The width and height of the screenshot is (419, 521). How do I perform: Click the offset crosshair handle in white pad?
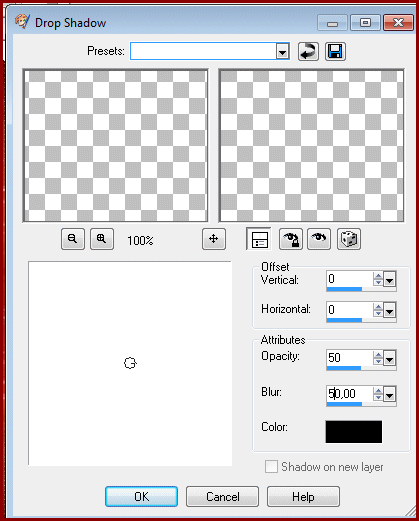130,363
